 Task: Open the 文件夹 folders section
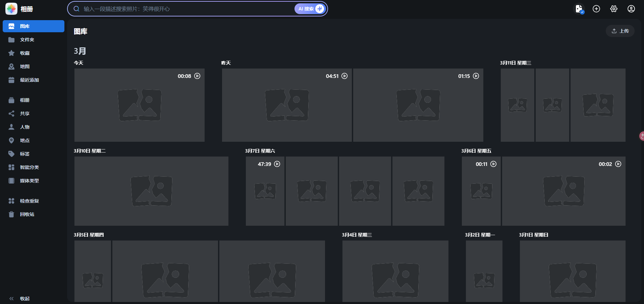34,40
